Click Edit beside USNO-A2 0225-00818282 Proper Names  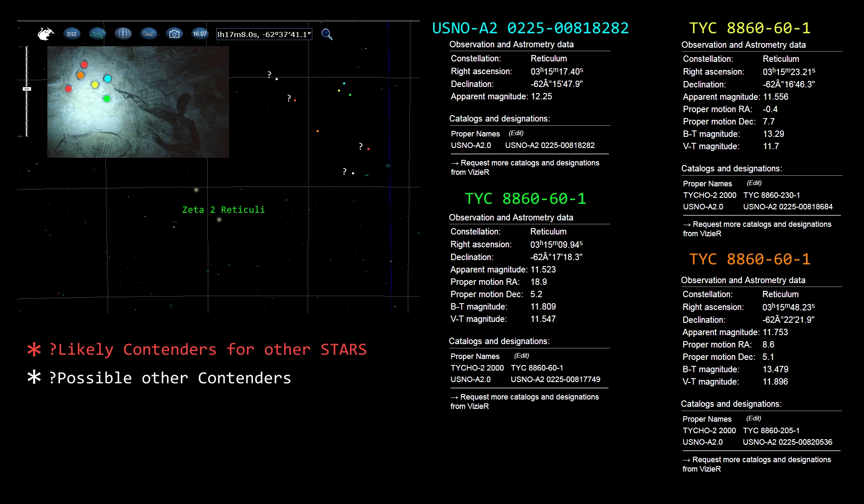click(516, 133)
